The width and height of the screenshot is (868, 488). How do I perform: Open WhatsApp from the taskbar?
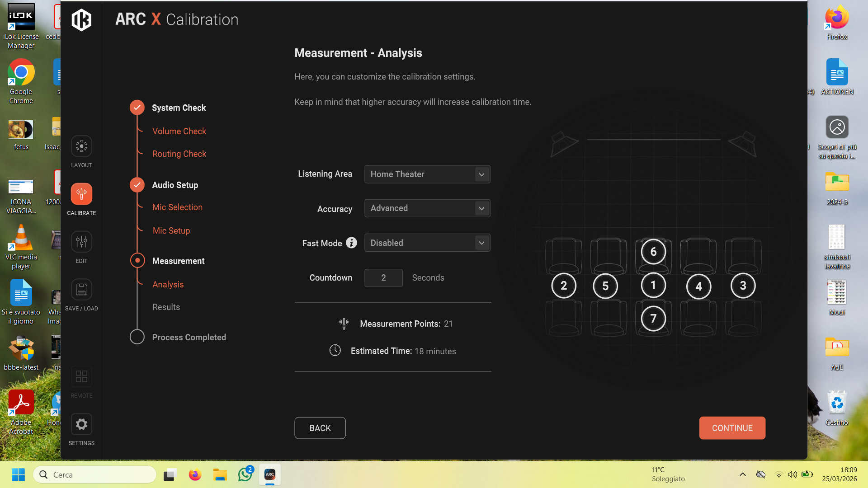click(x=245, y=474)
